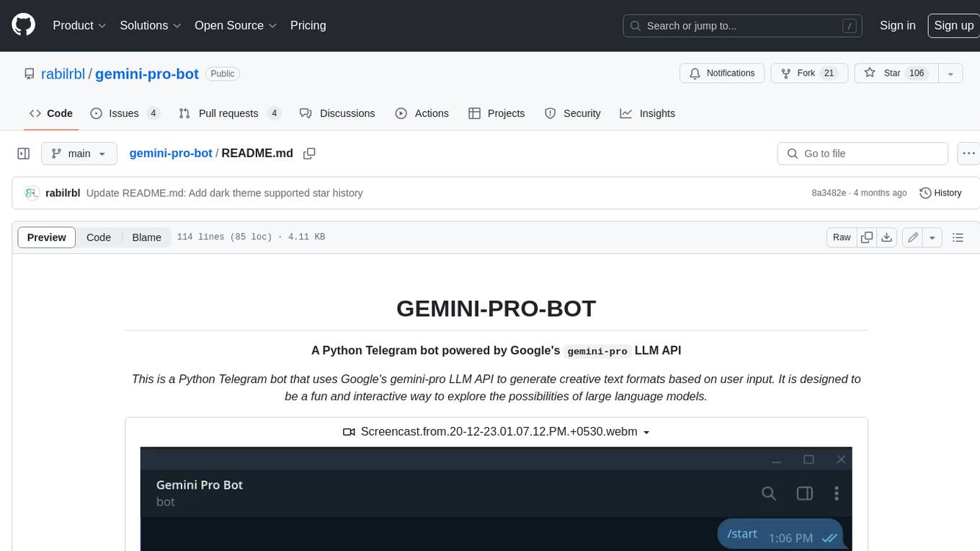
Task: Open the Raw file view
Action: pos(842,237)
